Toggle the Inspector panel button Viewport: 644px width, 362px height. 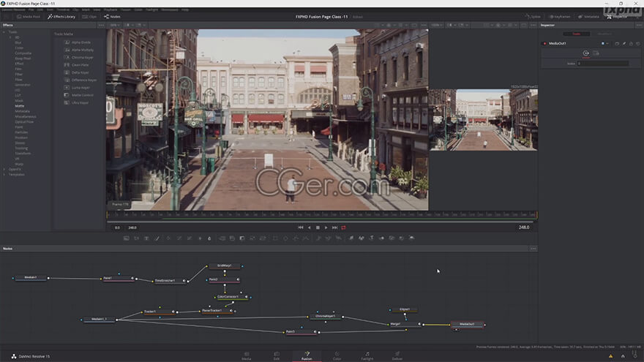coord(618,17)
